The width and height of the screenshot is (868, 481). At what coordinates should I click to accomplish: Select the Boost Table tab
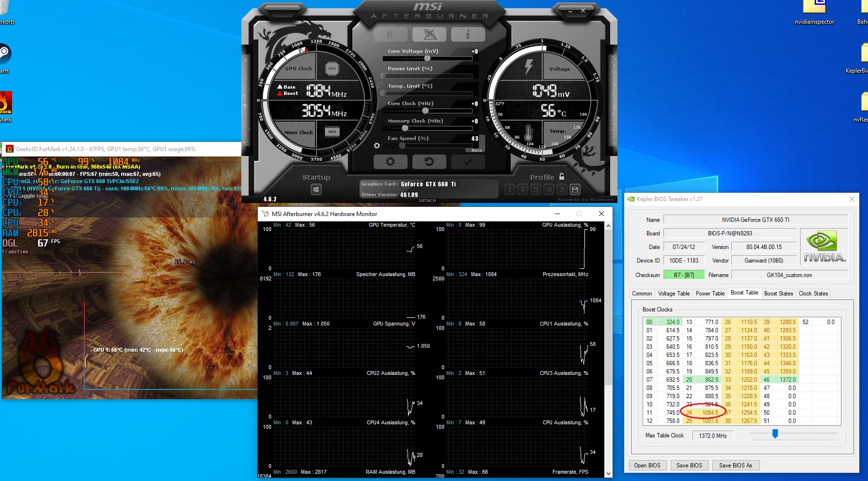[x=744, y=293]
